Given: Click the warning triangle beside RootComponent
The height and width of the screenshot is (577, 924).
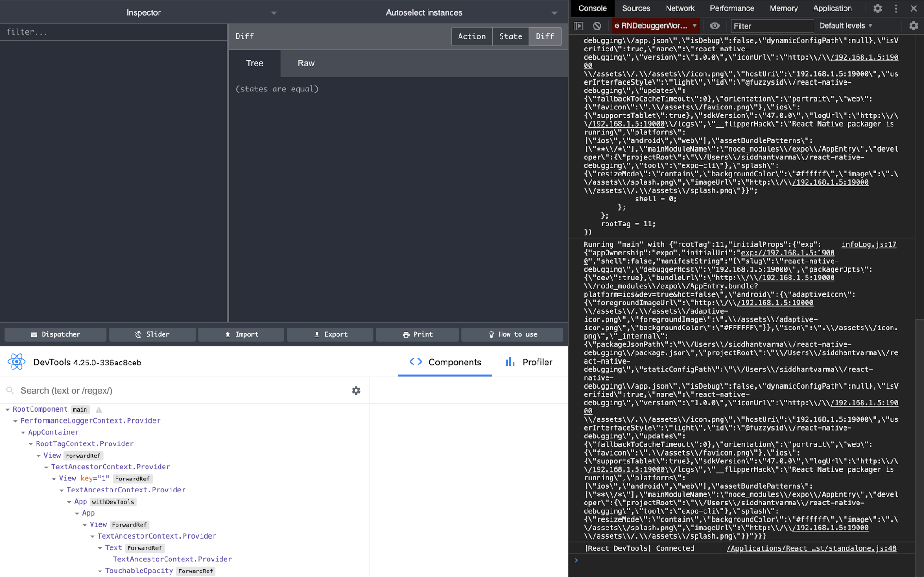Looking at the screenshot, I should (98, 409).
